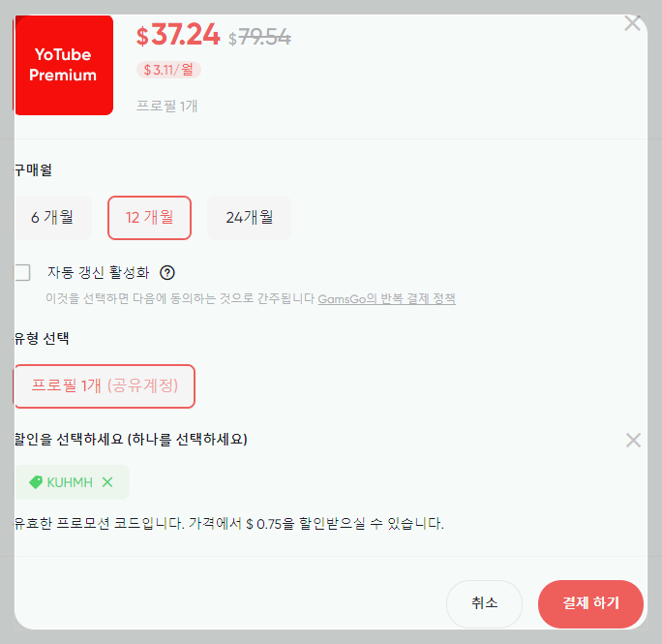Select the 6 개월 purchase period

[x=53, y=218]
